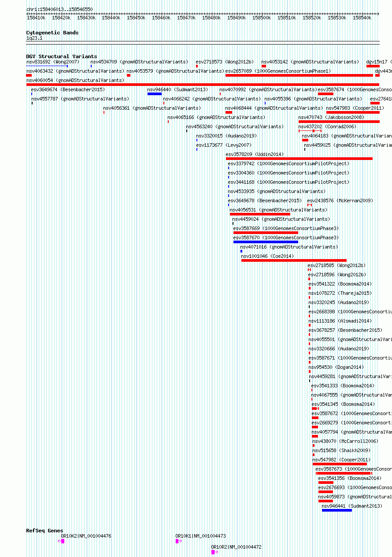Click the esv3578209 (Uddin2014) red bar
392x557 pixels.
pyautogui.click(x=299, y=159)
